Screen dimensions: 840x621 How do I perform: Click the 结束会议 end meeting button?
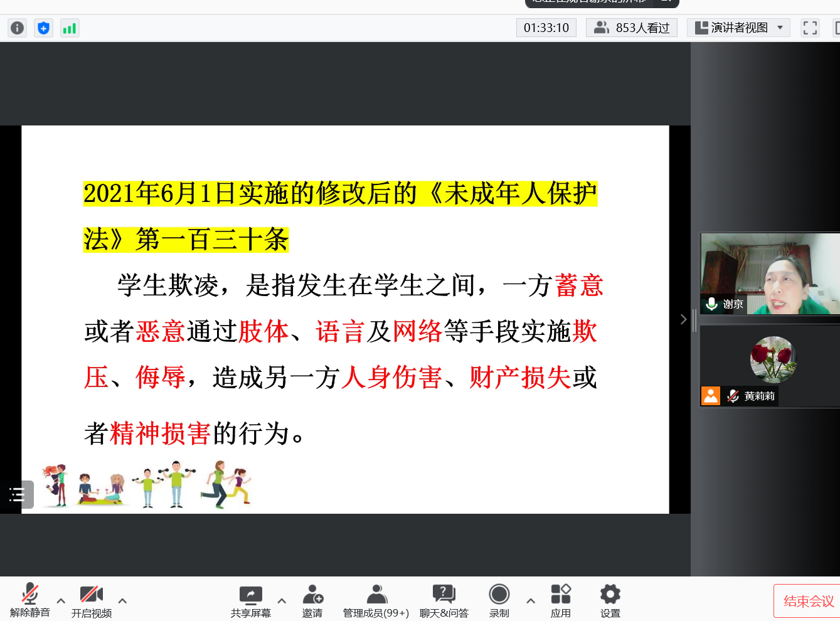click(x=808, y=601)
